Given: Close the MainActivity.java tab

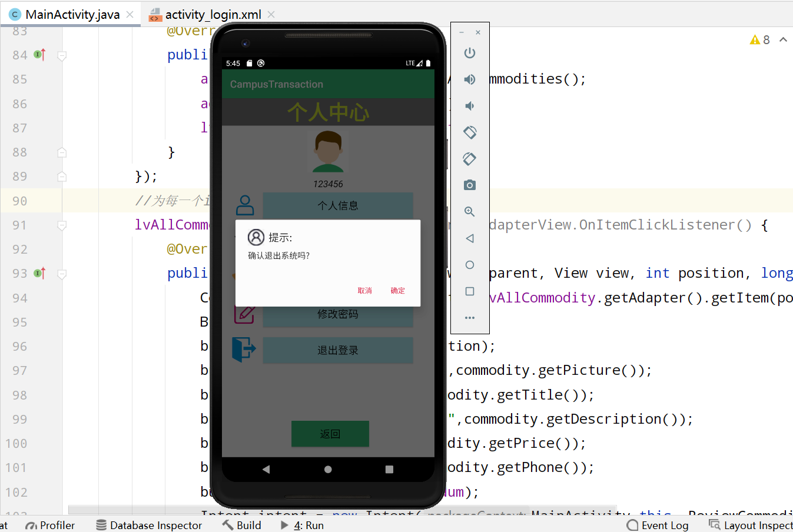Looking at the screenshot, I should coord(130,14).
